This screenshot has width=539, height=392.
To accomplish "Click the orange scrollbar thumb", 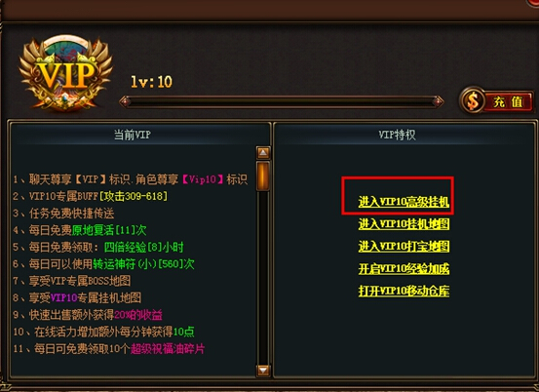I will click(x=263, y=176).
